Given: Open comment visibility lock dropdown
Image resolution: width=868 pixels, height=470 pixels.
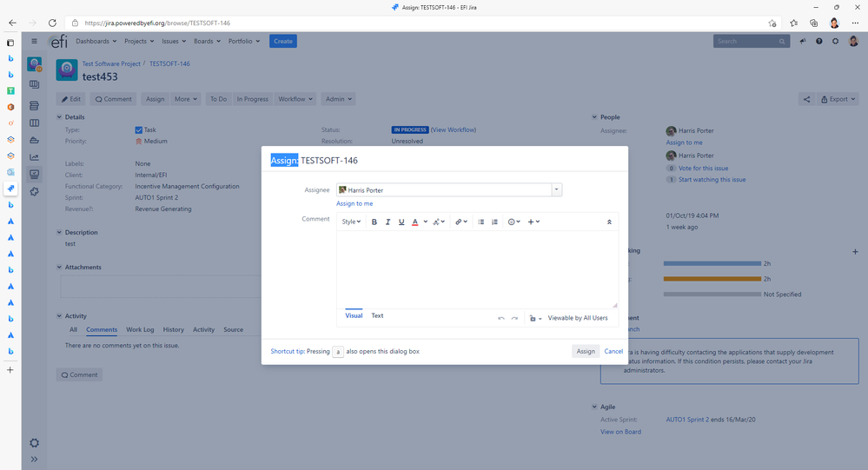Looking at the screenshot, I should [534, 318].
